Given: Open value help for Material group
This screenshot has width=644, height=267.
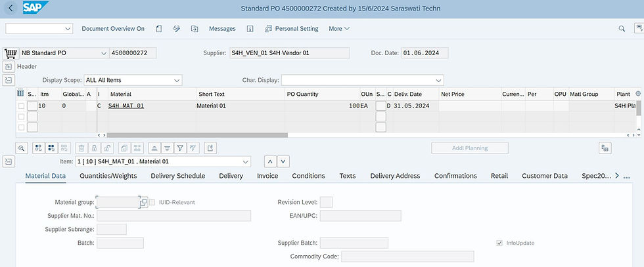Looking at the screenshot, I should 143,202.
